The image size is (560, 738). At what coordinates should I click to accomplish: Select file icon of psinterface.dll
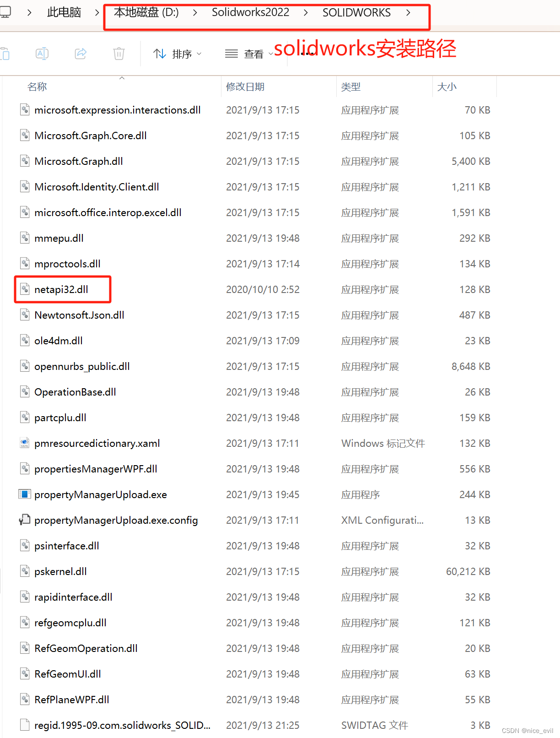(x=25, y=546)
